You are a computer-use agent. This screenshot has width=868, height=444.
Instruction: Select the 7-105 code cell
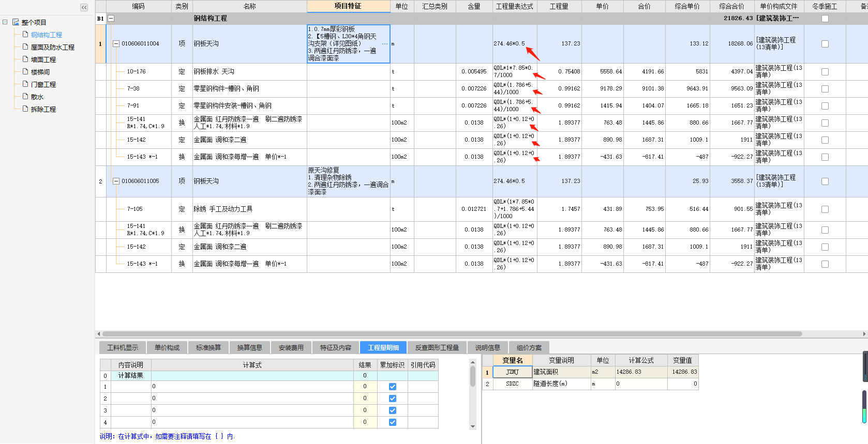139,209
